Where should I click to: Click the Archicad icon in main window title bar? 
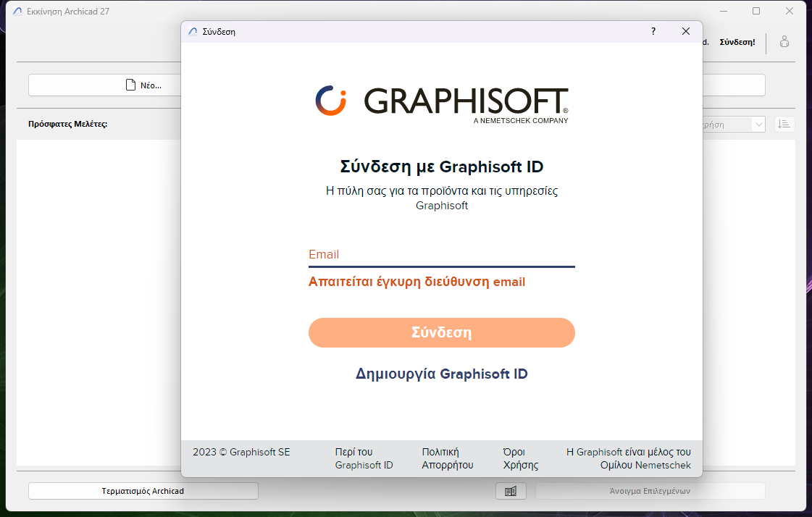17,12
